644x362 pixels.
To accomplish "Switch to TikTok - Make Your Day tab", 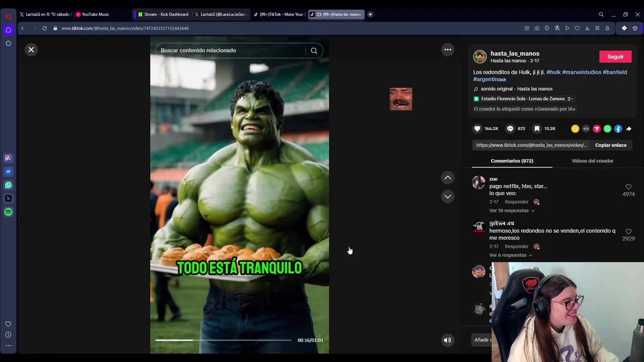I will 279,15.
